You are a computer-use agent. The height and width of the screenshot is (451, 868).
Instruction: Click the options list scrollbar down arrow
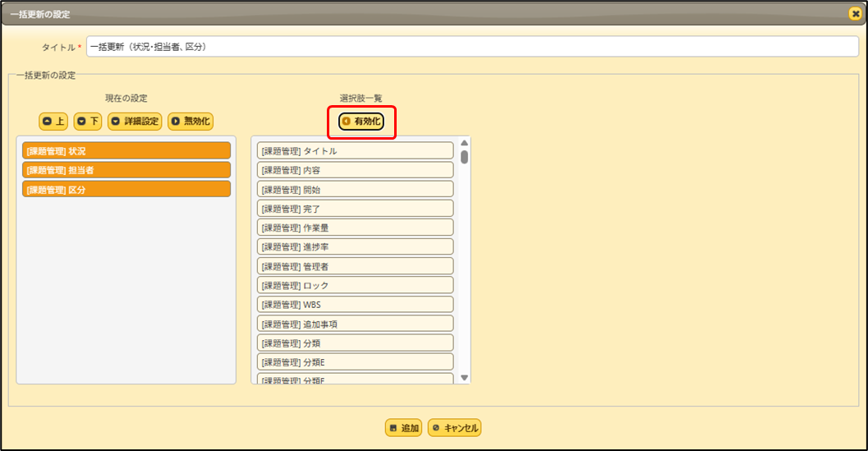465,378
